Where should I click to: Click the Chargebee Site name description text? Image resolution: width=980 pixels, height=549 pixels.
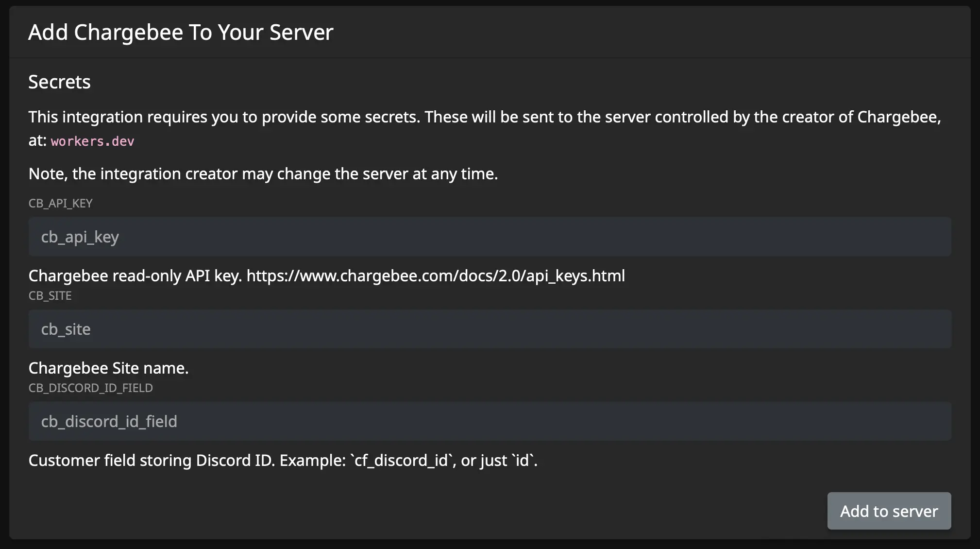click(109, 368)
